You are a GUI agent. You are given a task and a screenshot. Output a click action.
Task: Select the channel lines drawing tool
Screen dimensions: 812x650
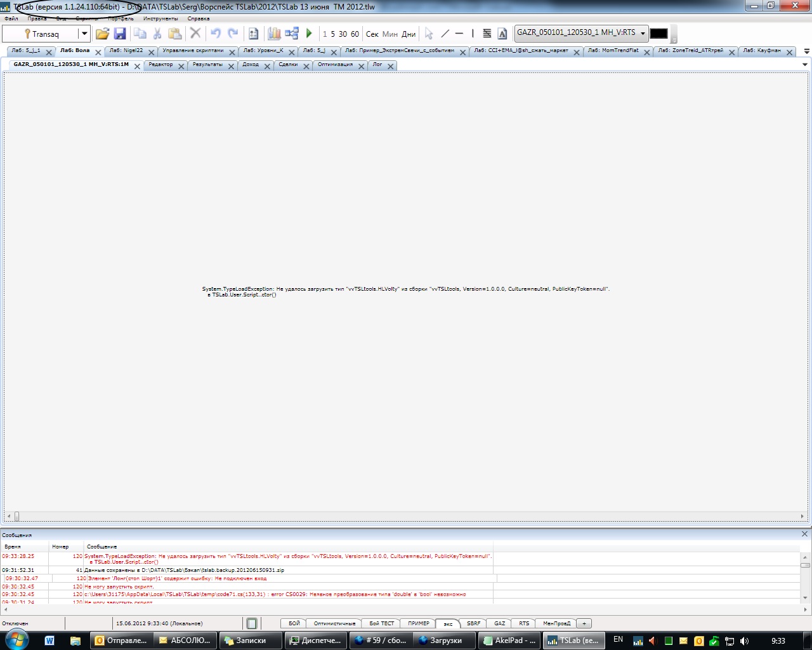click(487, 34)
